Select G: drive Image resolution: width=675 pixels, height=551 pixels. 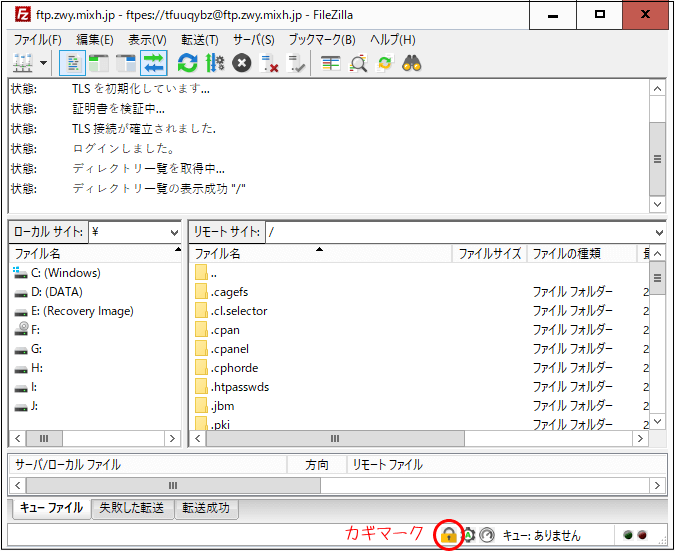click(x=28, y=349)
